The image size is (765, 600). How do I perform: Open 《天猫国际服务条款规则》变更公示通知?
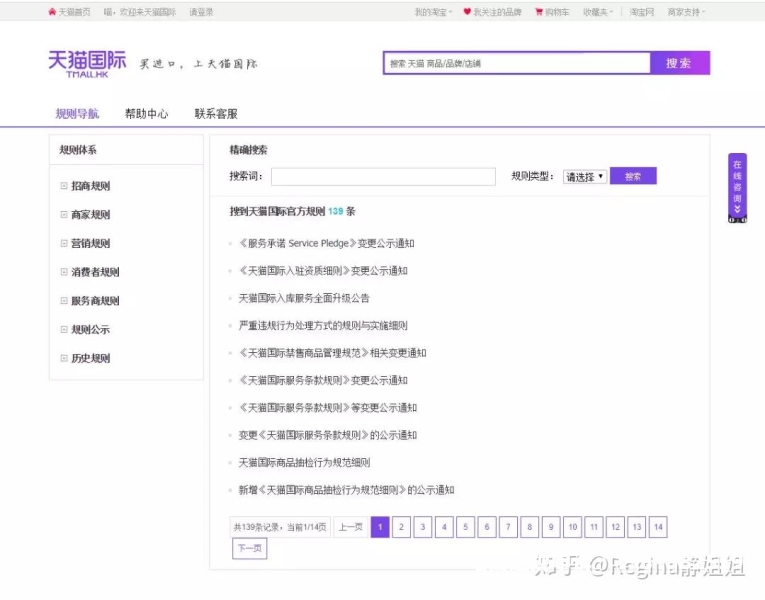click(x=323, y=380)
